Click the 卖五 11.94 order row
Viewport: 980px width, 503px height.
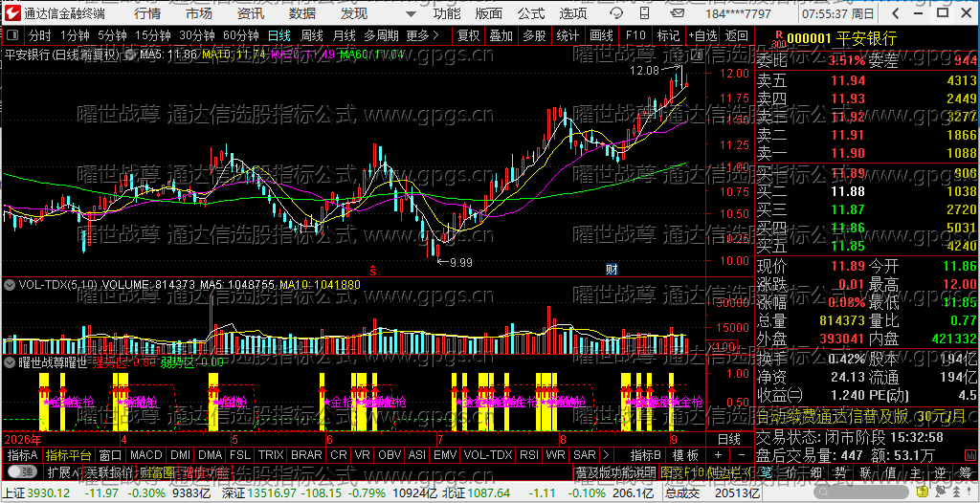click(x=866, y=80)
